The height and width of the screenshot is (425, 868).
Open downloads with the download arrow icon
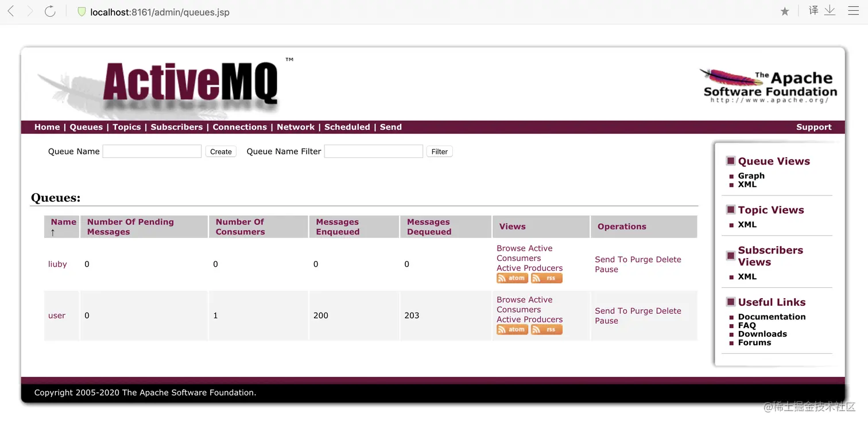pos(830,11)
